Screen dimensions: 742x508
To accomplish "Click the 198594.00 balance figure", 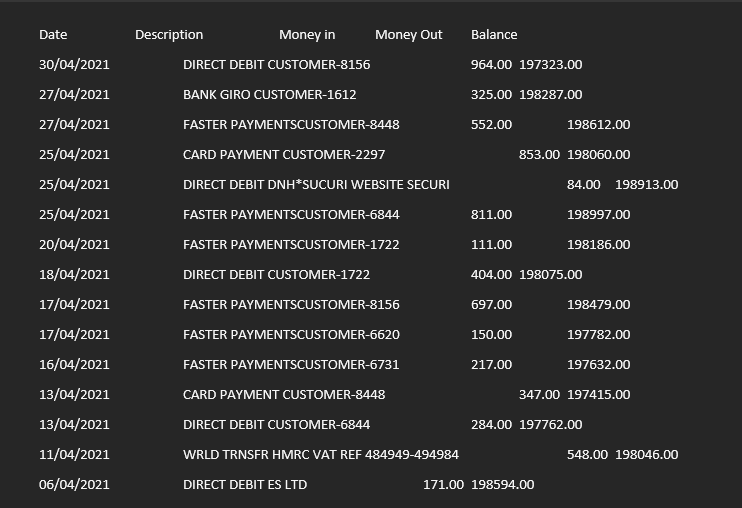I will point(502,485).
